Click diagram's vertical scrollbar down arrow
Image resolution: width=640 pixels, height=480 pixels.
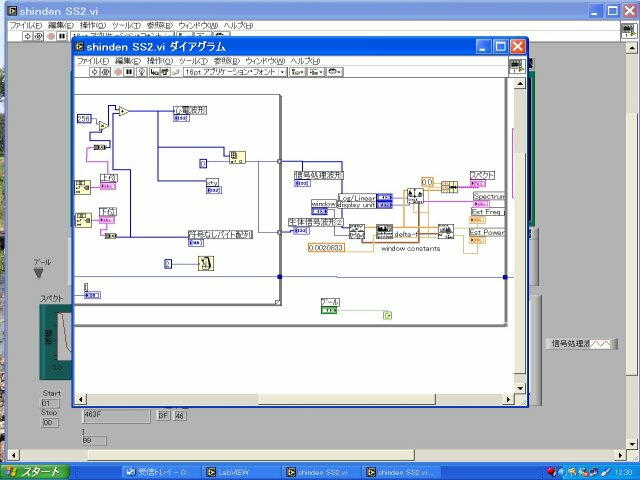520,388
